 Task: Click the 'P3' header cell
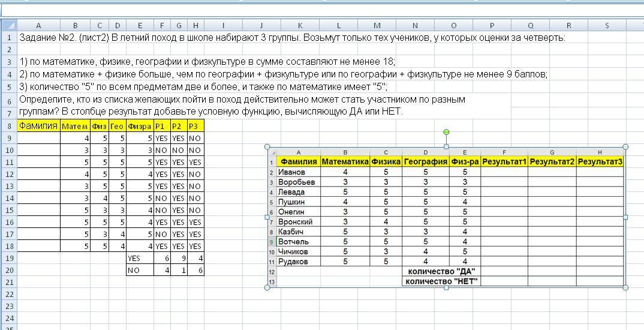[195, 126]
